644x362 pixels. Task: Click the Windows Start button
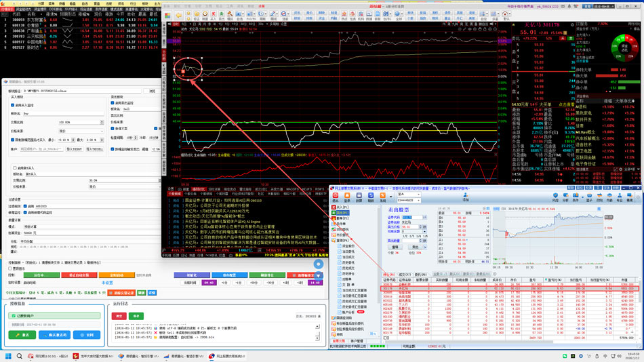pos(8,355)
